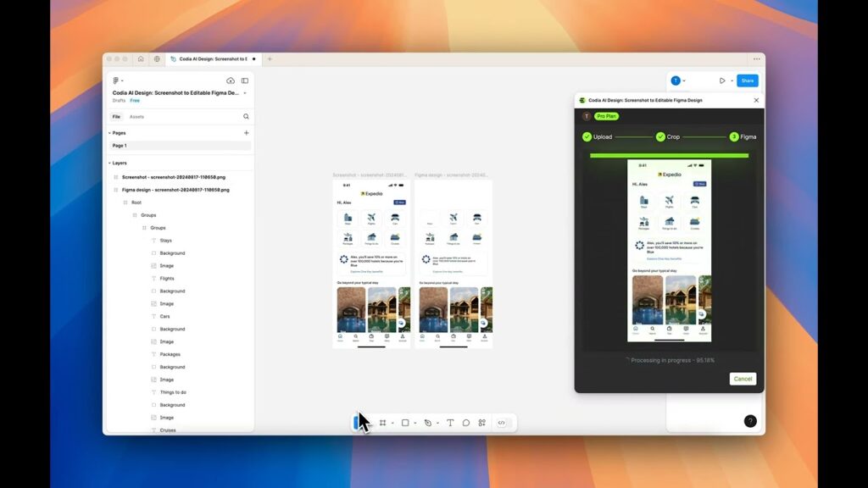This screenshot has width=868, height=488.
Task: Click the blue Share button
Action: tap(747, 80)
